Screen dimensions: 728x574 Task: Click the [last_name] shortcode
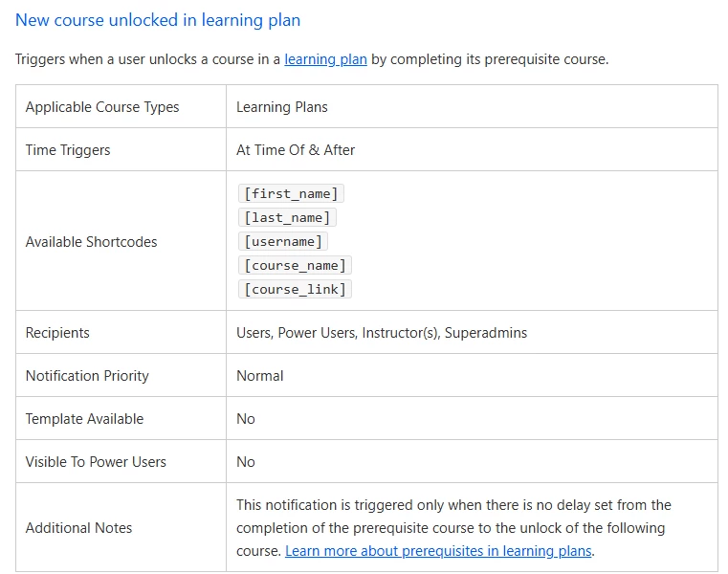287,217
